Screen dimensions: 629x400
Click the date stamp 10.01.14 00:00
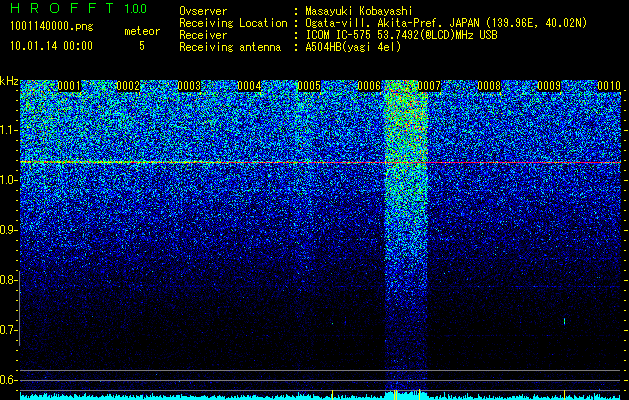51,45
